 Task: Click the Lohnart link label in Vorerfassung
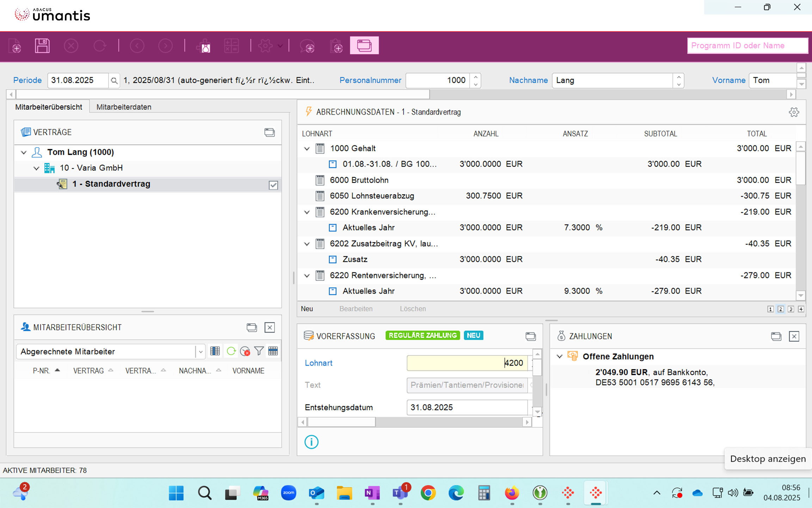(x=318, y=363)
